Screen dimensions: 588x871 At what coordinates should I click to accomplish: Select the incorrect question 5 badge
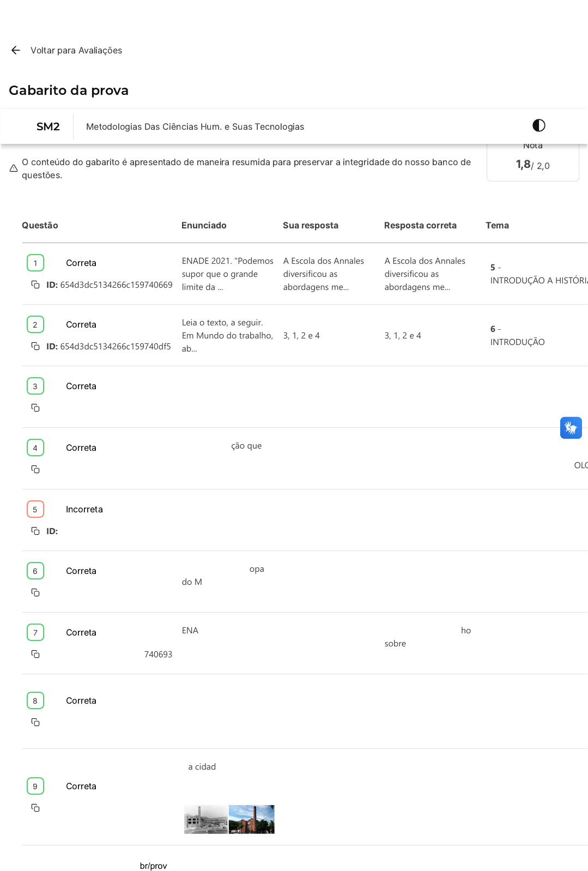[35, 509]
